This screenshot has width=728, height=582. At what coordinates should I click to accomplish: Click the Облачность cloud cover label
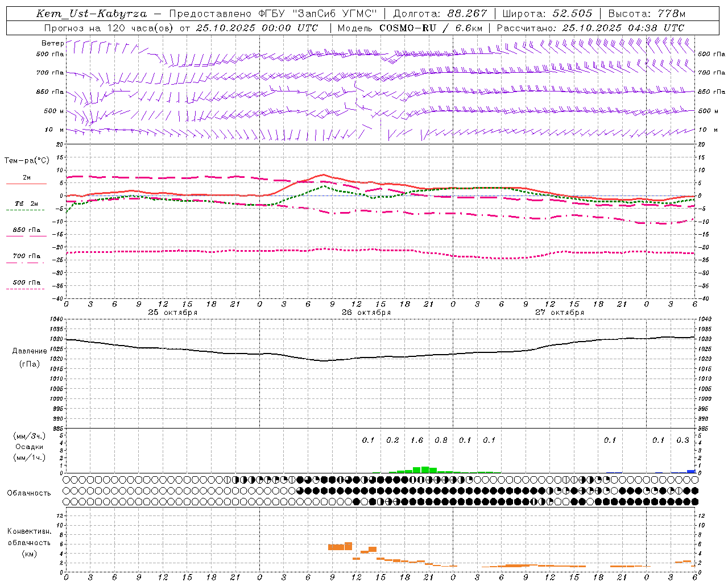pyautogui.click(x=29, y=493)
